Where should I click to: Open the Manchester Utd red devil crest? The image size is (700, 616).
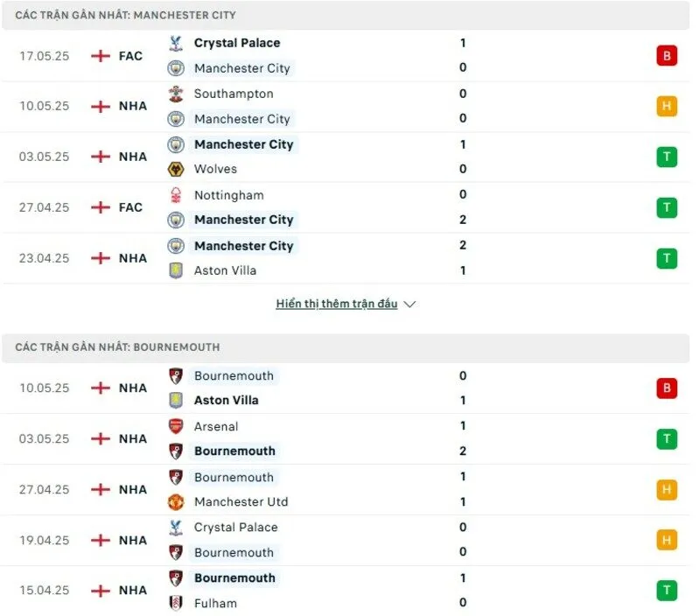pyautogui.click(x=175, y=502)
